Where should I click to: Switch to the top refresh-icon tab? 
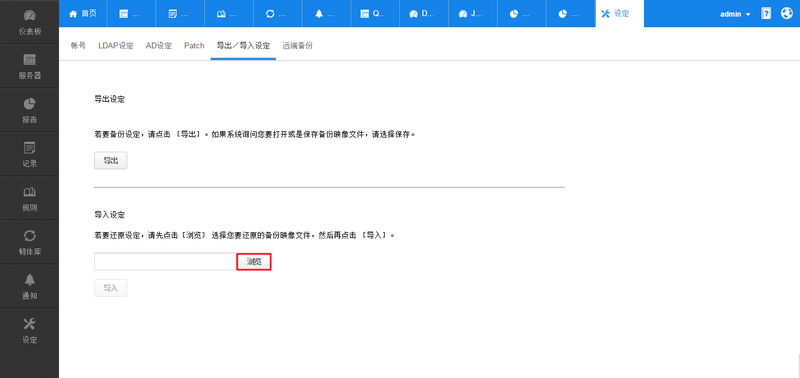[x=277, y=14]
